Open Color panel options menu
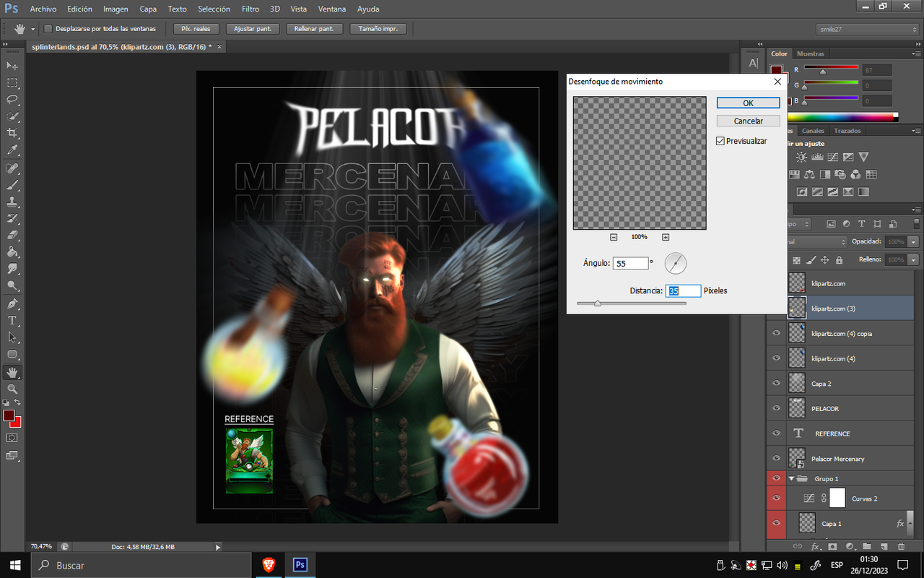This screenshot has width=924, height=578. coord(916,53)
